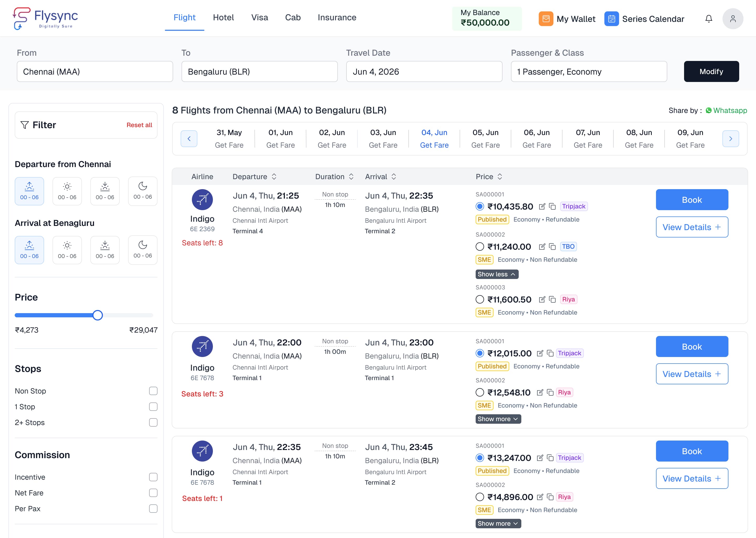The image size is (756, 538).
Task: Switch to the Hotel tab
Action: click(x=223, y=17)
